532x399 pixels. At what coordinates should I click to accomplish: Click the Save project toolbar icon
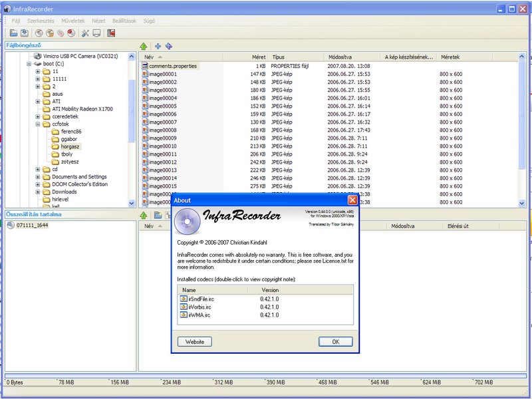[25, 33]
